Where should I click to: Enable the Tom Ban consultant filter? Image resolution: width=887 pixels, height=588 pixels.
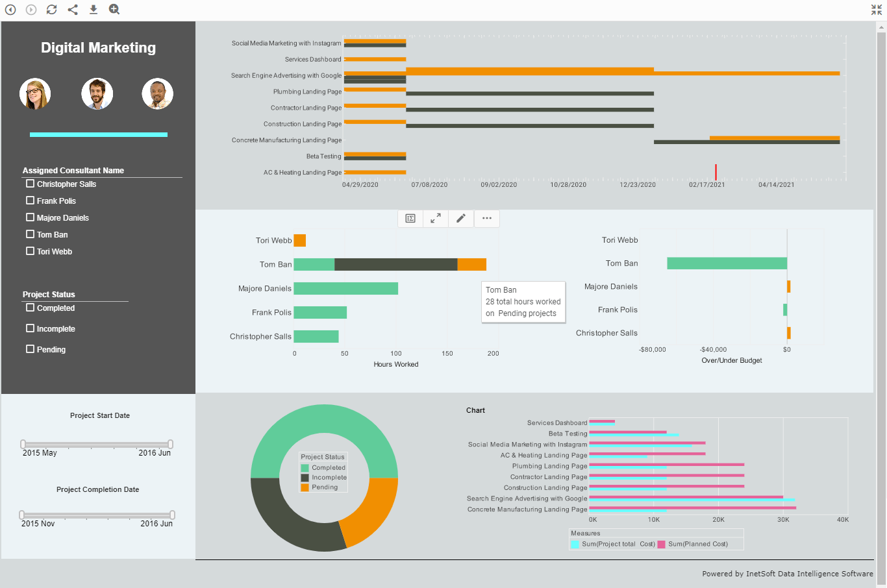30,234
